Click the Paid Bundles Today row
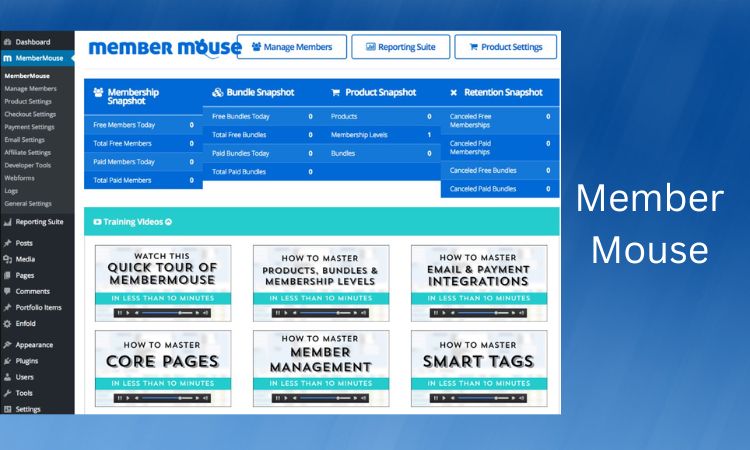Screen dimensions: 750x450 262,154
